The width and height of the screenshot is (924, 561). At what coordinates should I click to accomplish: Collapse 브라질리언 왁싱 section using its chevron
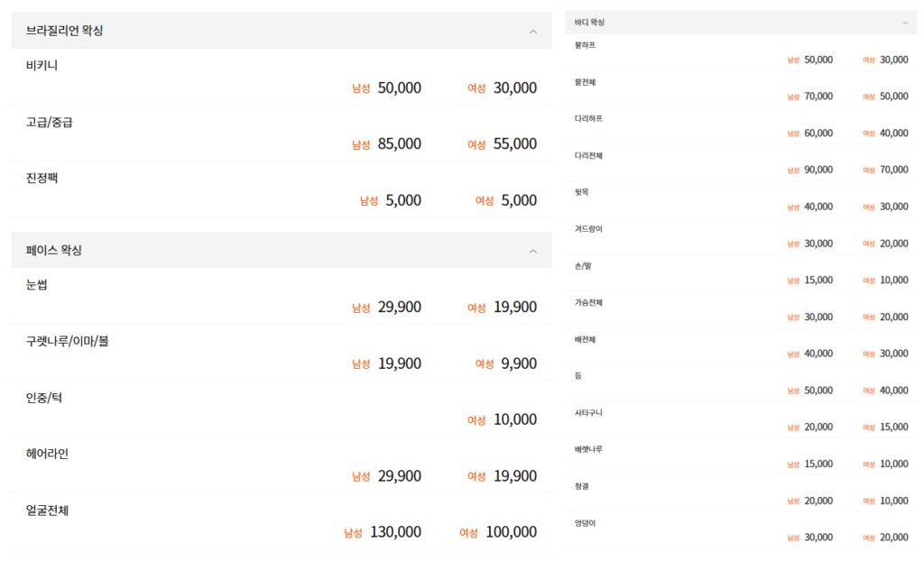pos(532,32)
